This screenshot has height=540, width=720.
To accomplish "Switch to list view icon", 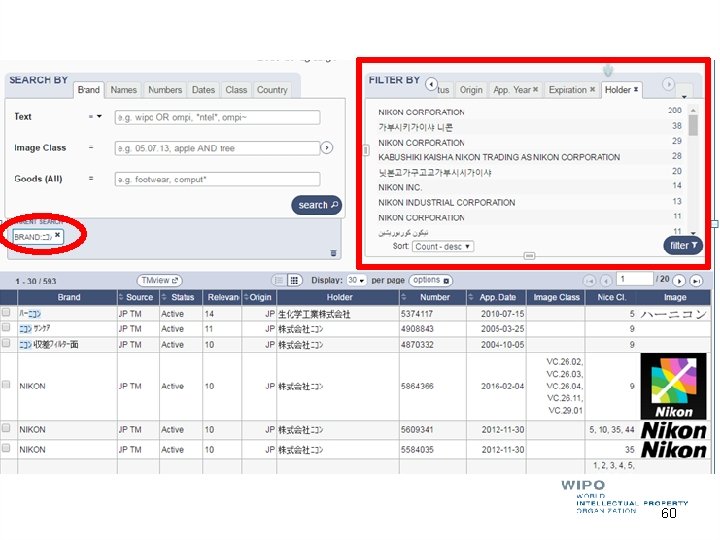I will click(278, 280).
